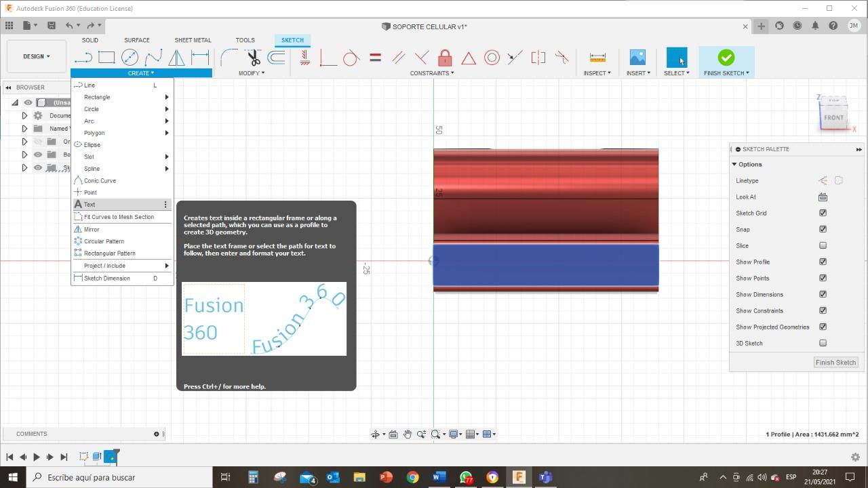
Task: Open Microsoft Word from Windows taskbar
Action: [439, 477]
